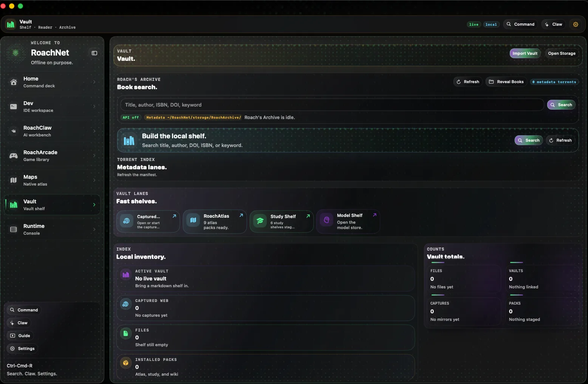Click the VAULTS count tile in Vault totals
588x384 pixels.
click(x=542, y=279)
